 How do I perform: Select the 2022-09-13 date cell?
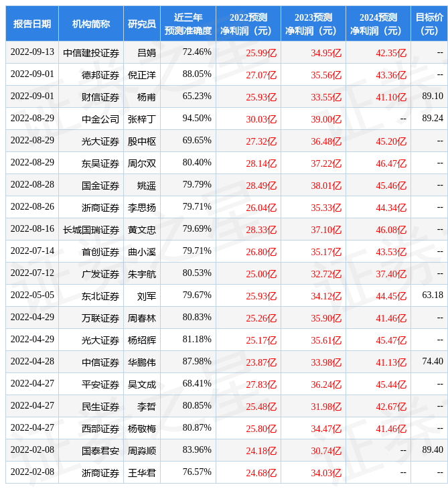click(x=32, y=52)
